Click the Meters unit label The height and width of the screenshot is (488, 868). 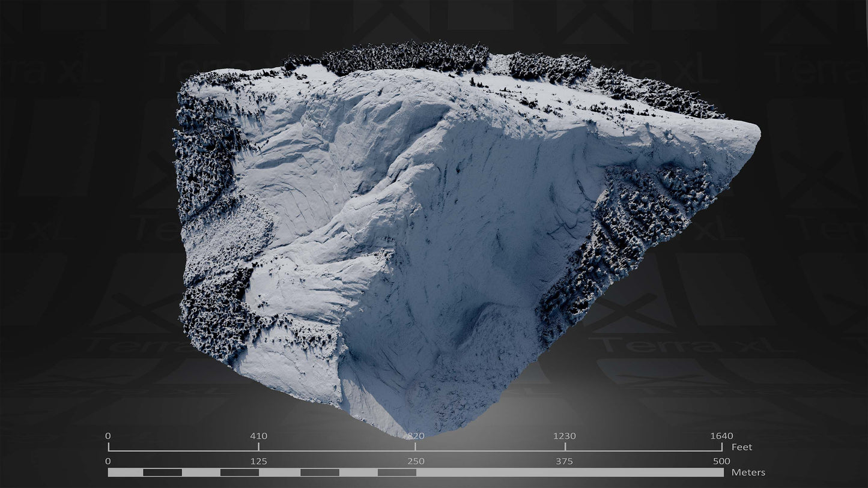[748, 472]
